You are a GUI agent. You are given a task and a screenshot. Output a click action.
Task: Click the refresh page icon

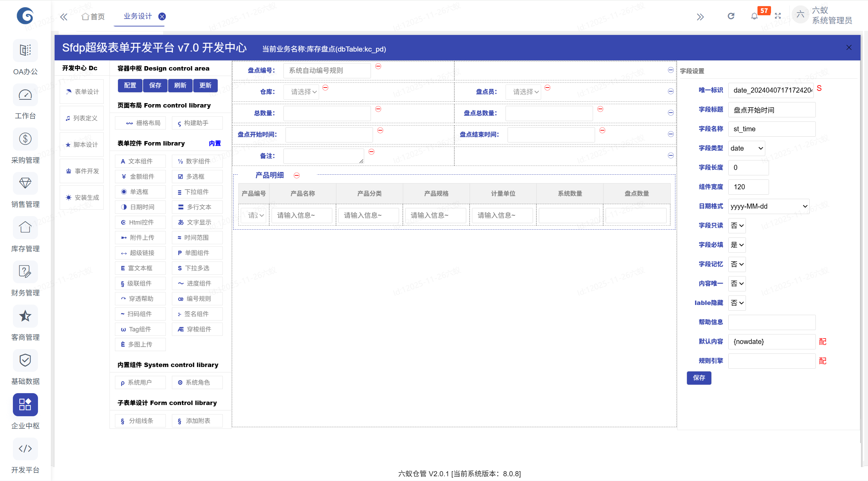731,16
